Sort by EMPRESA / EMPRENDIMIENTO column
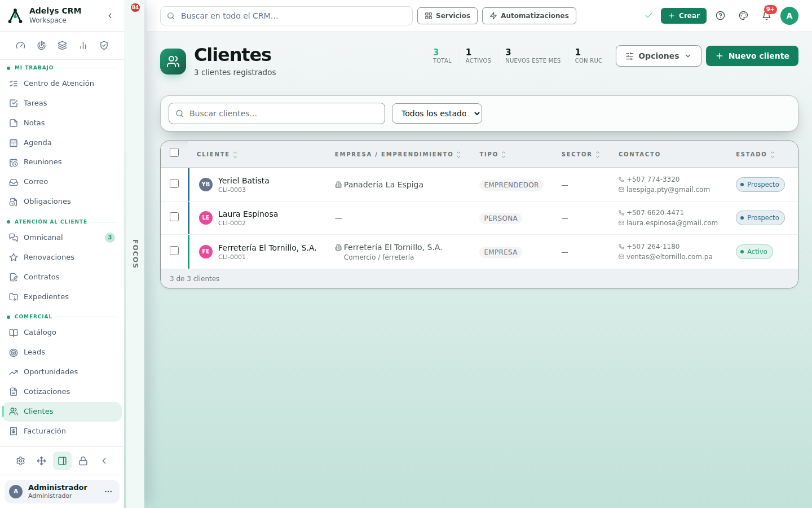The width and height of the screenshot is (812, 508). (x=398, y=154)
